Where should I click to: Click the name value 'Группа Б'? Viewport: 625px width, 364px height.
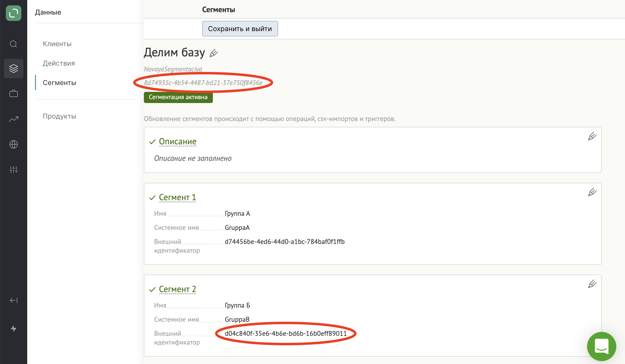point(237,305)
